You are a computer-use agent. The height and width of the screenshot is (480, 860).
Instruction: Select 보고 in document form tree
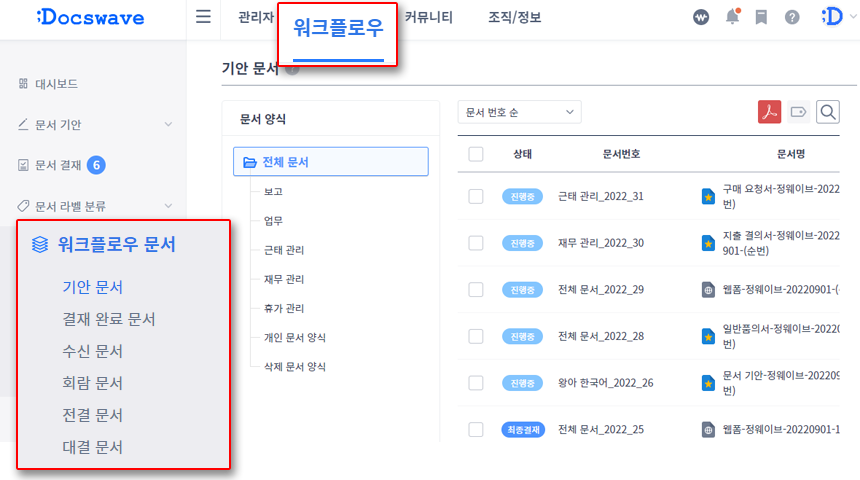coord(273,191)
